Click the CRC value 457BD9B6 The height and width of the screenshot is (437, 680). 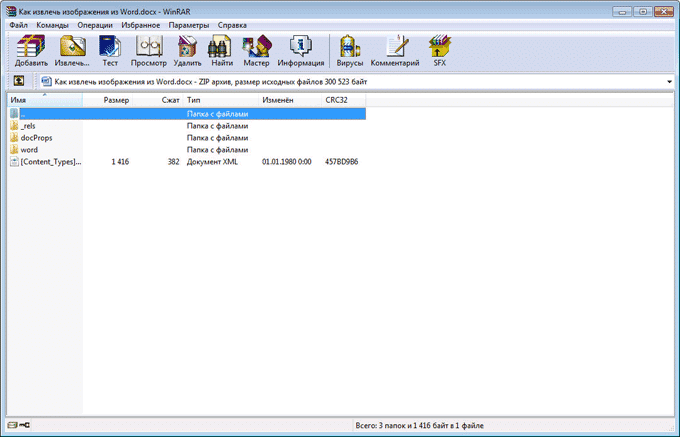coord(342,162)
